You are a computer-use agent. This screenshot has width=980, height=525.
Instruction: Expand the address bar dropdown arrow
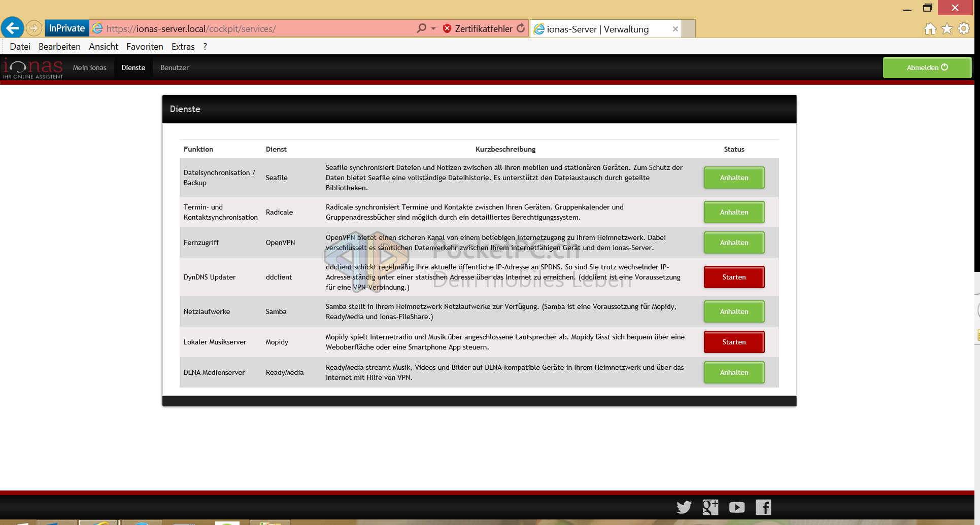point(433,28)
